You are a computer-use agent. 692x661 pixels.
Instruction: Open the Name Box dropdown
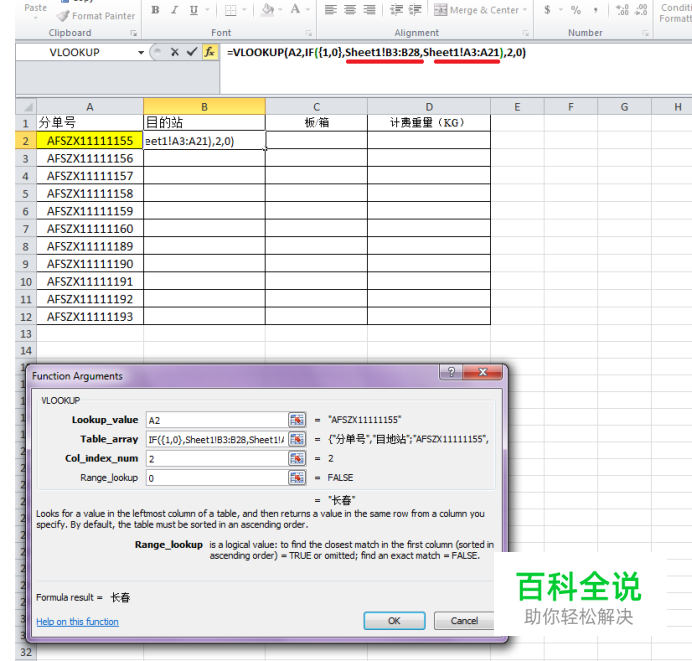141,52
